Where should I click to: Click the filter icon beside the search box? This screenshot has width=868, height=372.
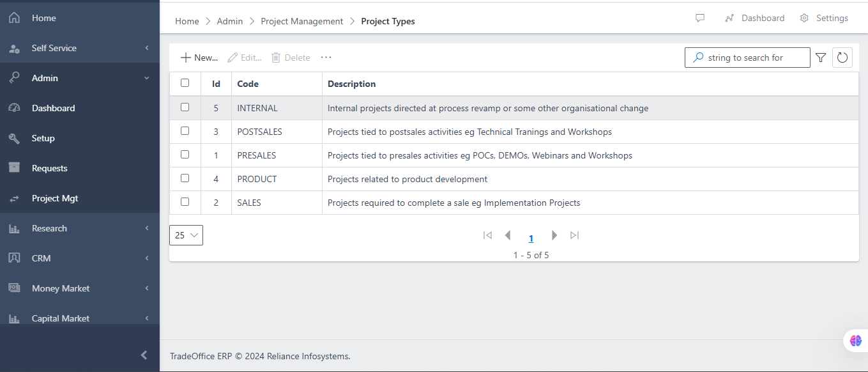coord(821,57)
